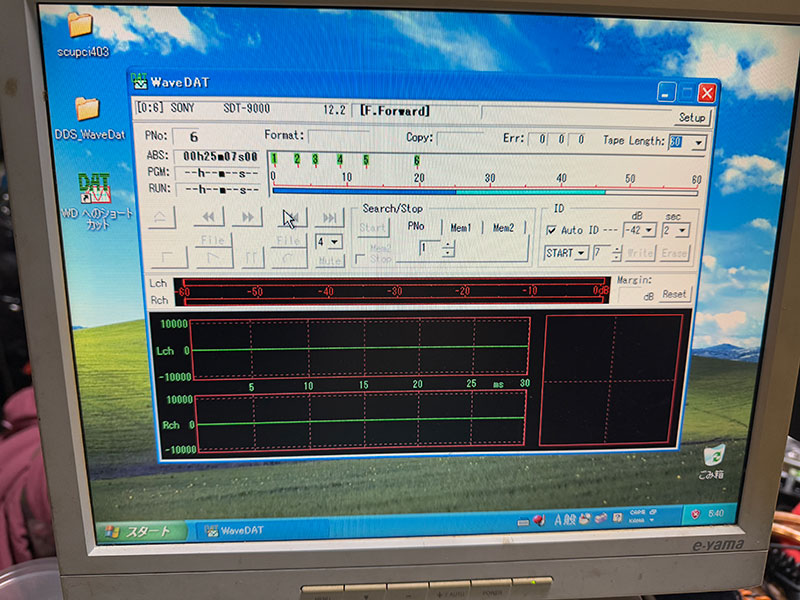The image size is (800, 600).
Task: Toggle the Auto ID checkbox
Action: pyautogui.click(x=551, y=230)
